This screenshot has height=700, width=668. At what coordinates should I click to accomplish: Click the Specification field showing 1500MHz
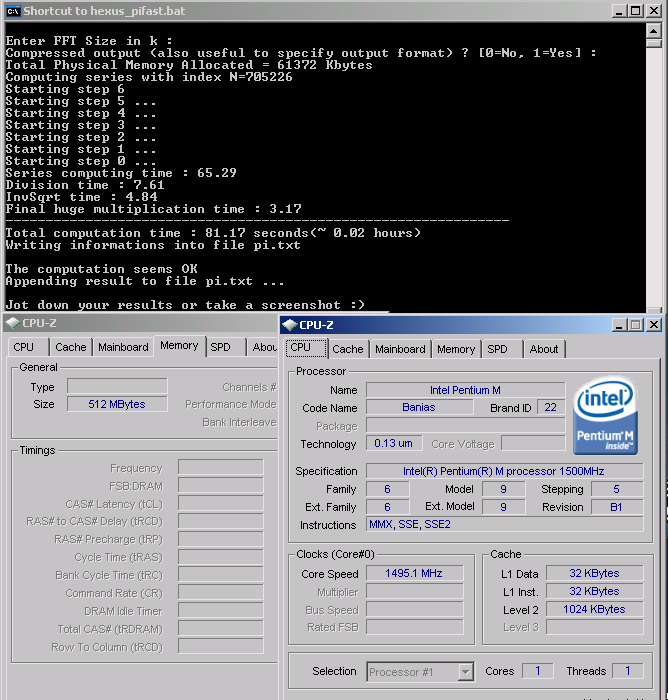(504, 471)
